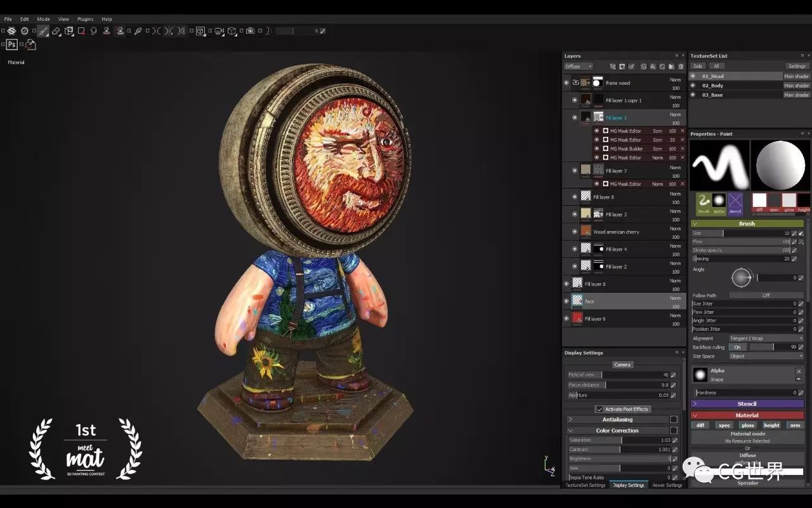Delete layer using the trash icon
This screenshot has width=812, height=508.
click(681, 66)
